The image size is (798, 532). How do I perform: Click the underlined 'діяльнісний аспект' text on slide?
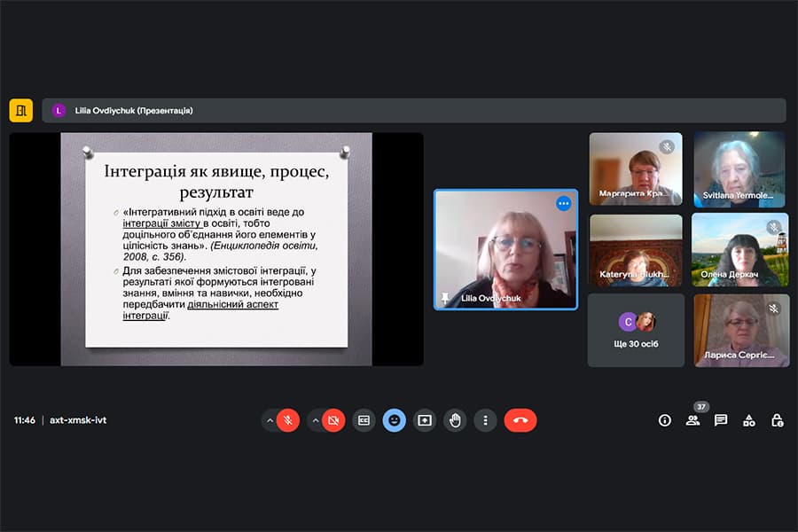coord(233,304)
